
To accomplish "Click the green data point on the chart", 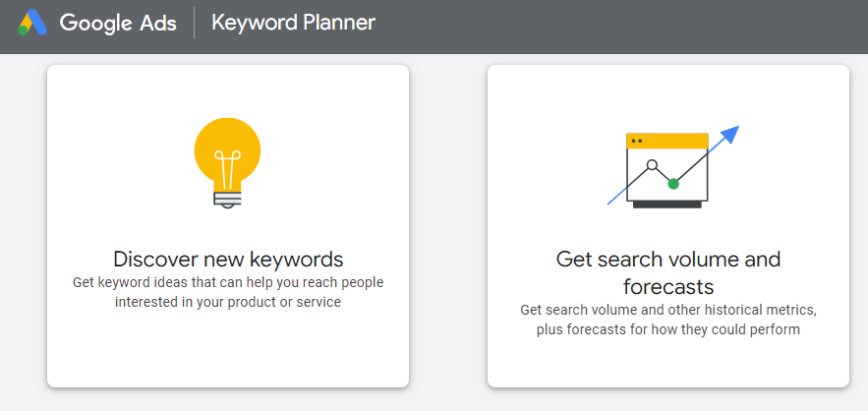I will [673, 183].
